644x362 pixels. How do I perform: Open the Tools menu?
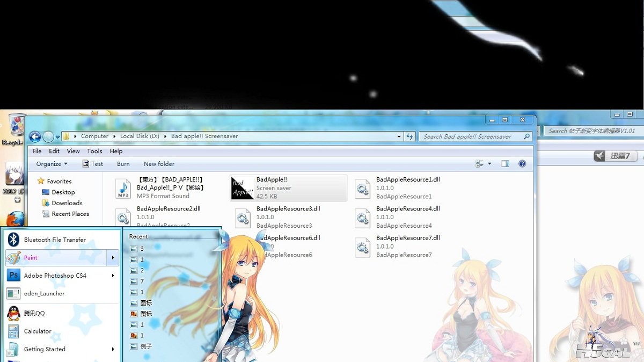click(x=94, y=151)
